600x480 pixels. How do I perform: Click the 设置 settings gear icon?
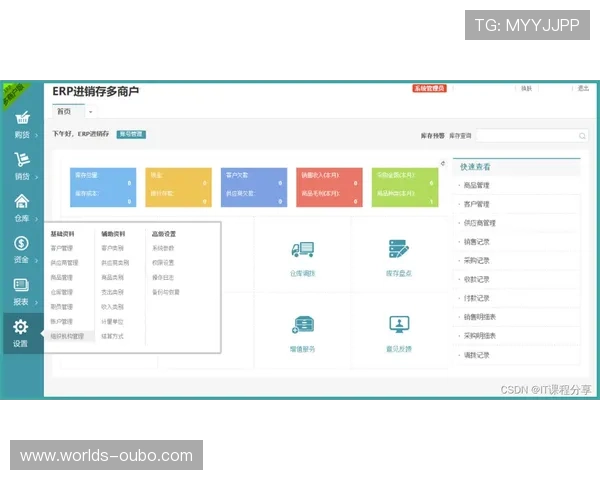[20, 327]
